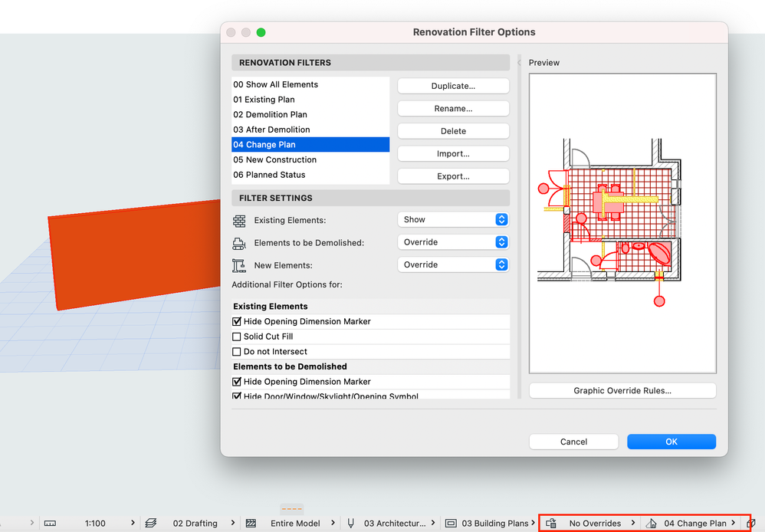
Task: Click the New Elements crane icon
Action: pyautogui.click(x=239, y=265)
